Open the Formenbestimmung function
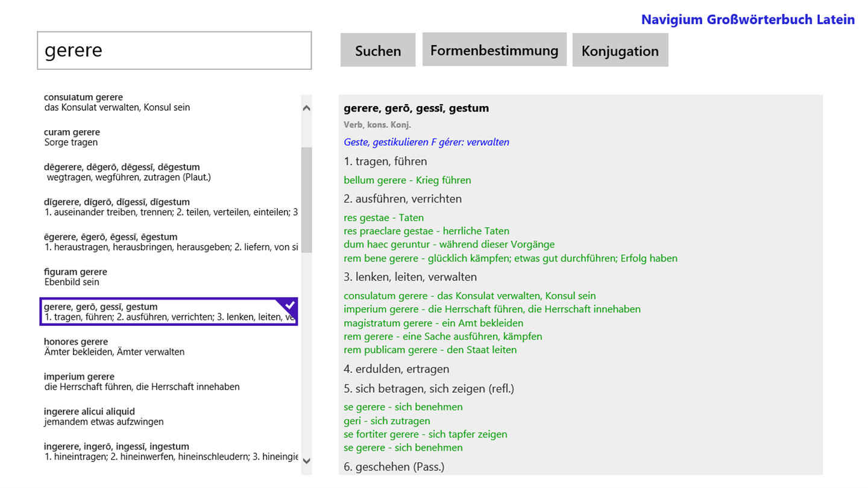Screen dimensions: 868x488 494,50
